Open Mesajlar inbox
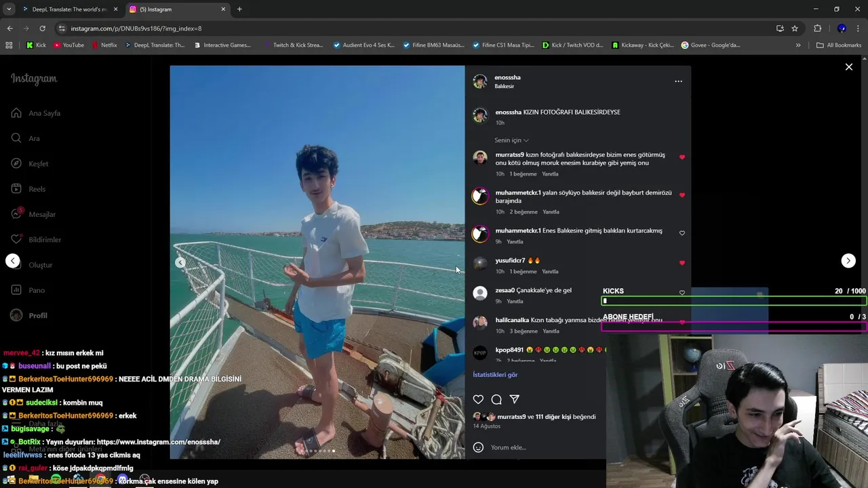Viewport: 868px width, 488px height. [34, 214]
